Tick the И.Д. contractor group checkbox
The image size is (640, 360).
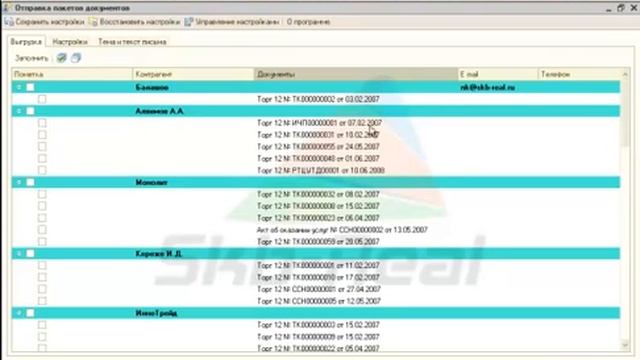31,253
